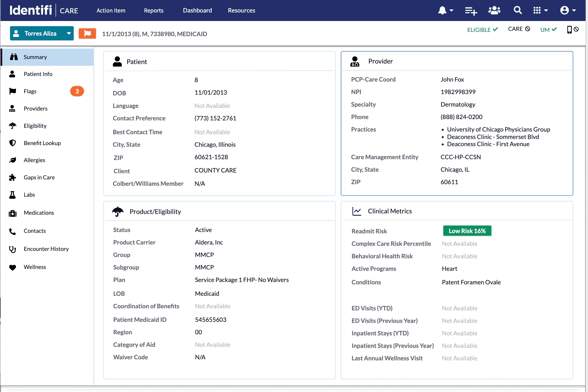Open the care team group icon

[x=494, y=10]
